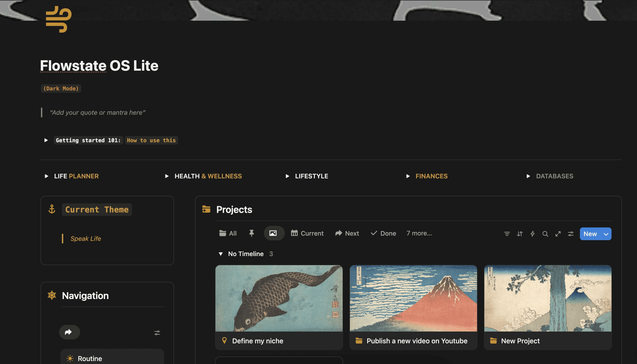Expand Getting started 101 toggle
637x364 pixels.
point(46,140)
